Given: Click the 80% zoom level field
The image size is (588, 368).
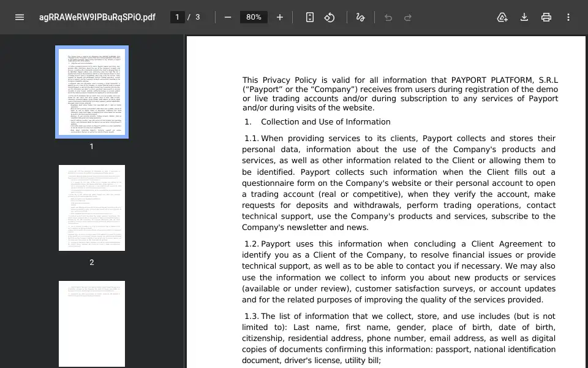Looking at the screenshot, I should point(254,17).
